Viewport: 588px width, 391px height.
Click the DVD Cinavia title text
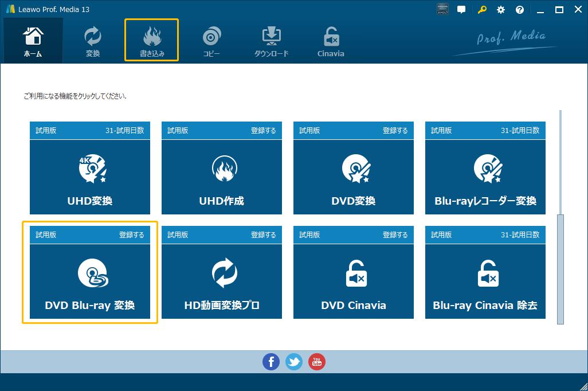pos(354,306)
